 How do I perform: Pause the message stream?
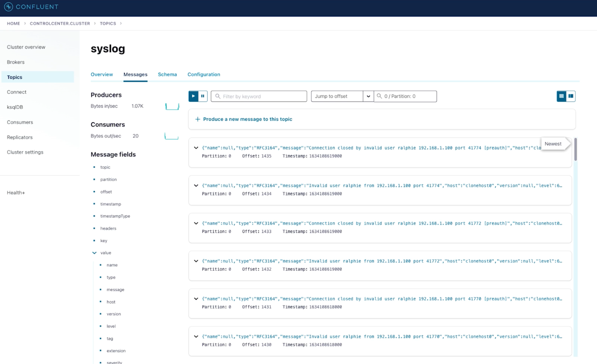tap(203, 96)
